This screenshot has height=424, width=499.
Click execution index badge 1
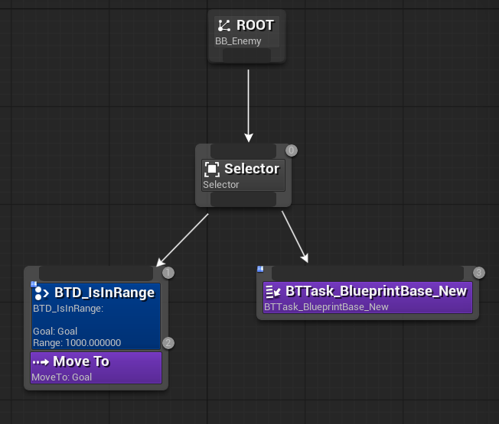[168, 273]
